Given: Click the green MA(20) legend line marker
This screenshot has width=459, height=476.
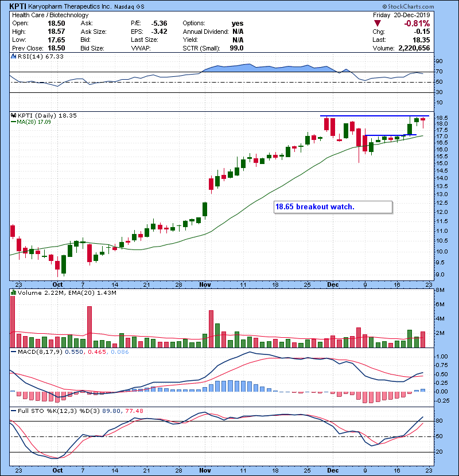Looking at the screenshot, I should pyautogui.click(x=13, y=122).
